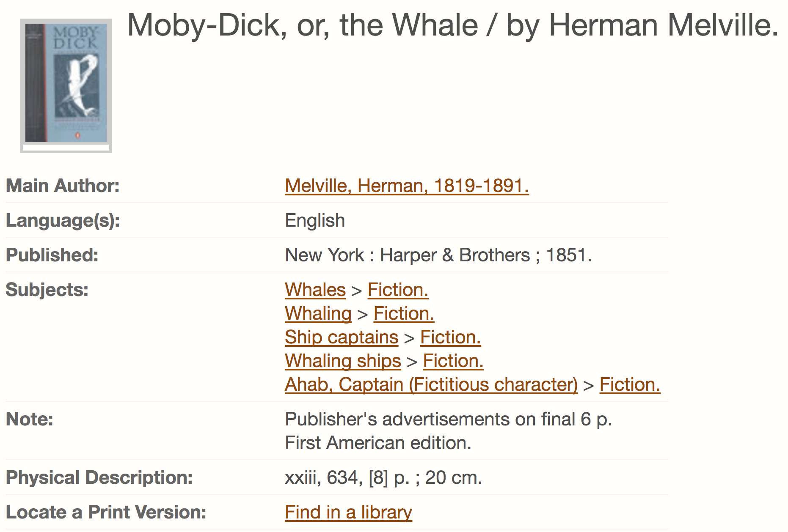Click Fiction link after Ship captains
788x532 pixels.
450,337
